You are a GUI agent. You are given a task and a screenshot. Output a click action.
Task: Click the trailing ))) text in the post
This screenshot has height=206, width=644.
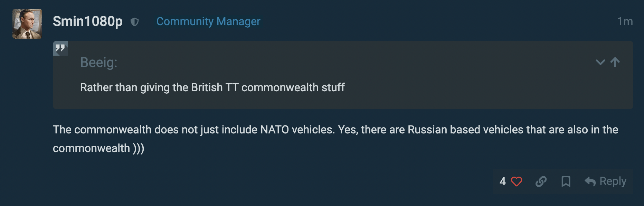(x=139, y=148)
